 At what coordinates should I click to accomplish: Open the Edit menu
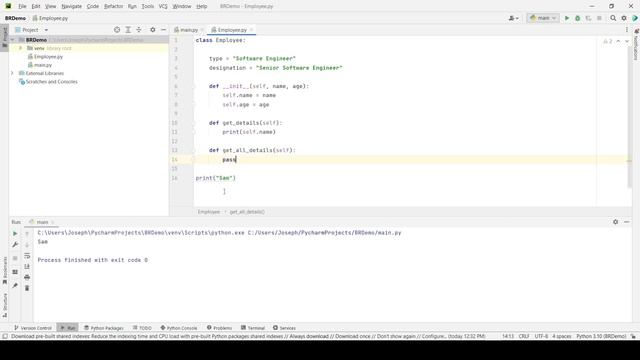36,6
